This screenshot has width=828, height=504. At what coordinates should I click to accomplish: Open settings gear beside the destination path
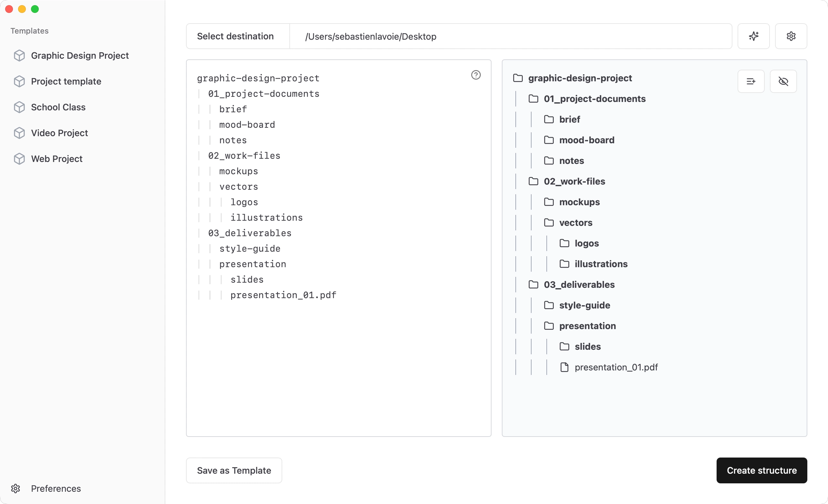(x=791, y=36)
